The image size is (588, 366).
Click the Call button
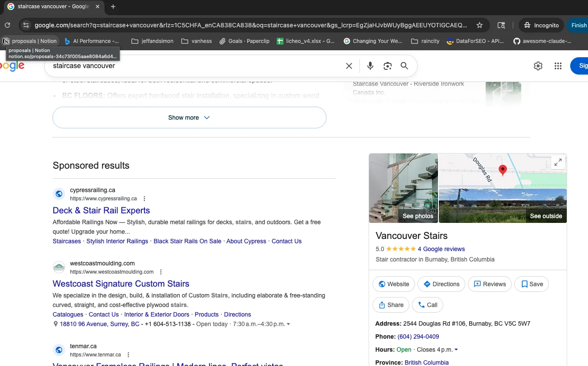[x=428, y=305]
